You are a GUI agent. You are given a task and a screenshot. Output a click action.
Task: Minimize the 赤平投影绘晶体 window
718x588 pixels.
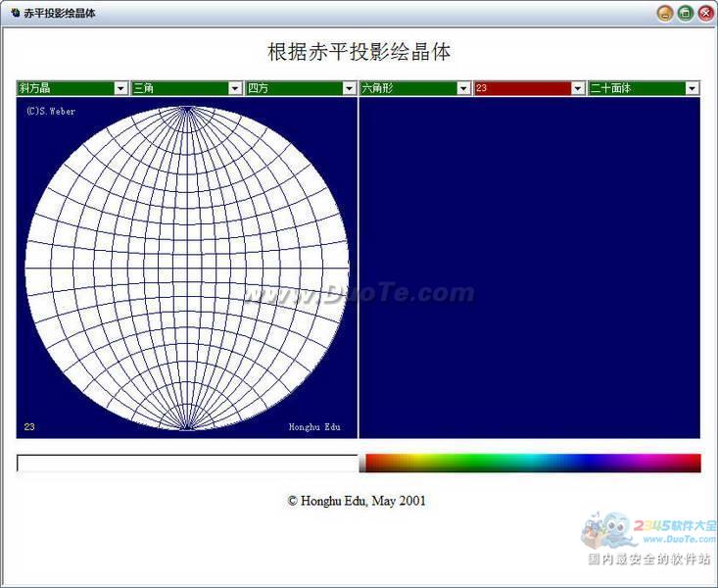point(665,14)
